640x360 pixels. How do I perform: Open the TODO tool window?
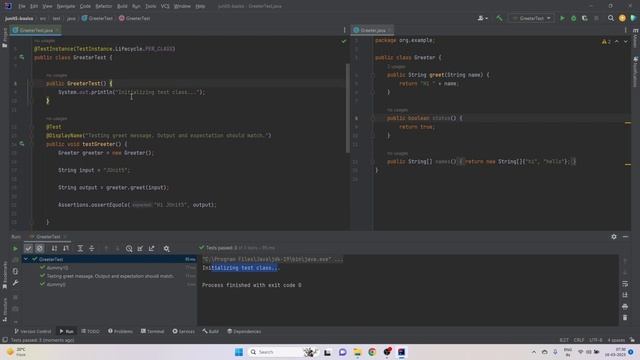[x=90, y=331]
